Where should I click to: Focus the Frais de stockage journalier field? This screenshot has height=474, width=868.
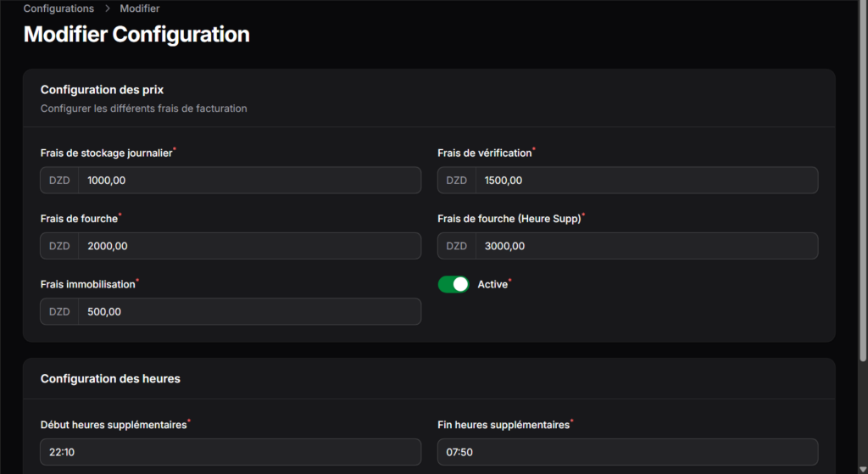coord(249,181)
